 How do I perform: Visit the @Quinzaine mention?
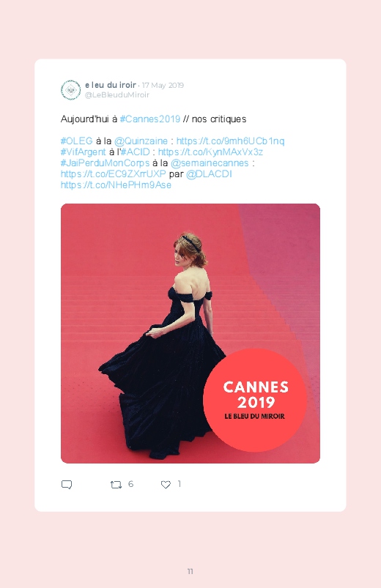[x=141, y=141]
